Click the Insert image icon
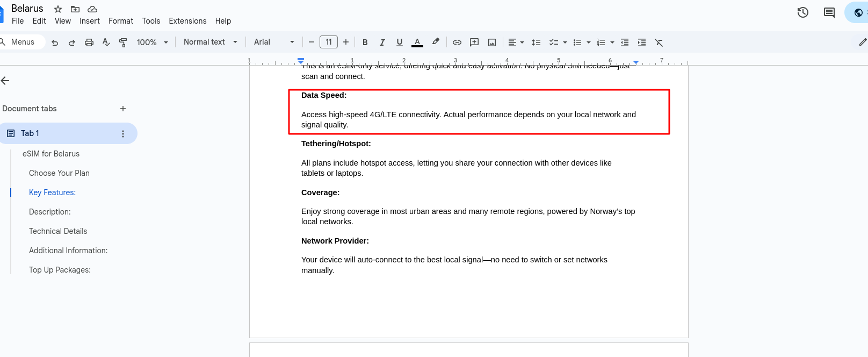868x357 pixels. click(492, 42)
